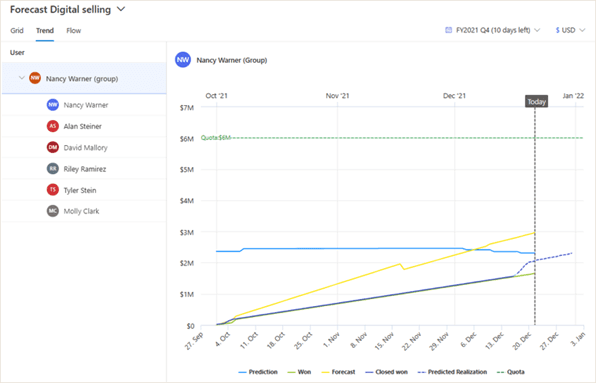Click the 27. Sep date axis label

[194, 341]
